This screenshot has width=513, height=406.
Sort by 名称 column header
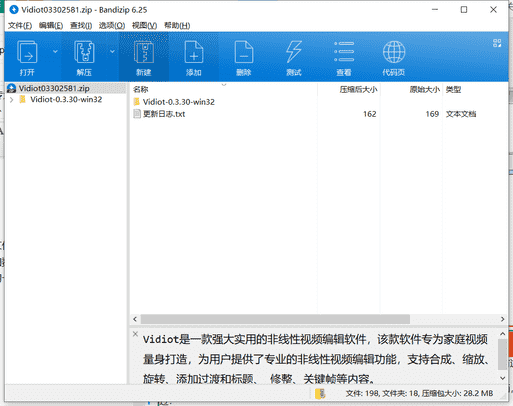coord(223,89)
